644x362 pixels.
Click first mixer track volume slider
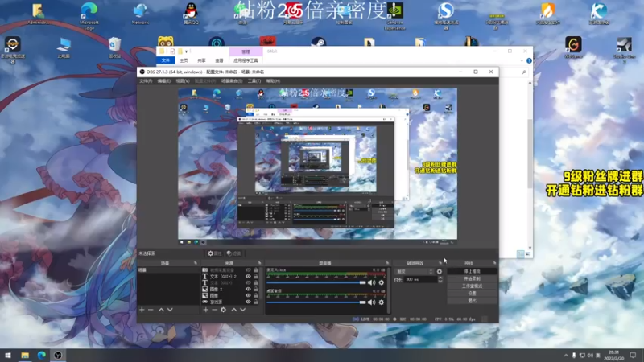tap(316, 282)
